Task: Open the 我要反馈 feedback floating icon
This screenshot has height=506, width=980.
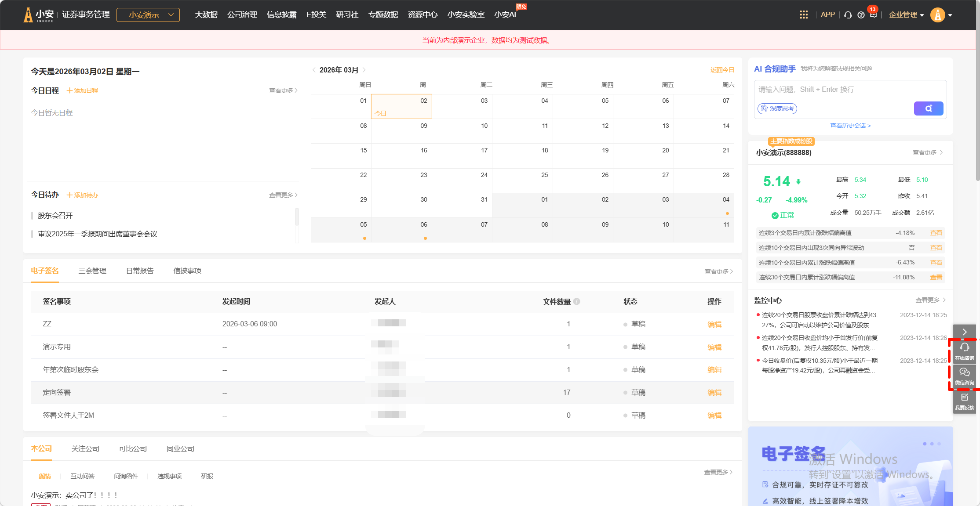Action: [964, 401]
